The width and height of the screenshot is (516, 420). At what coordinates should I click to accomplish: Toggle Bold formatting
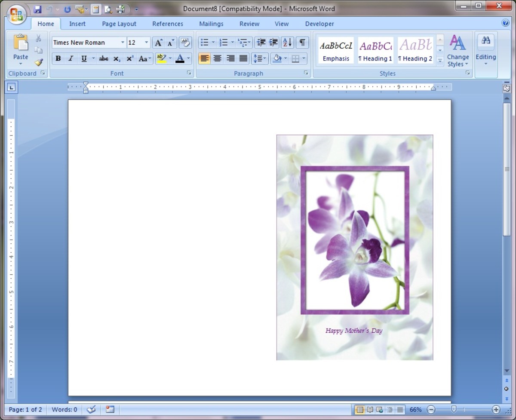pos(58,58)
